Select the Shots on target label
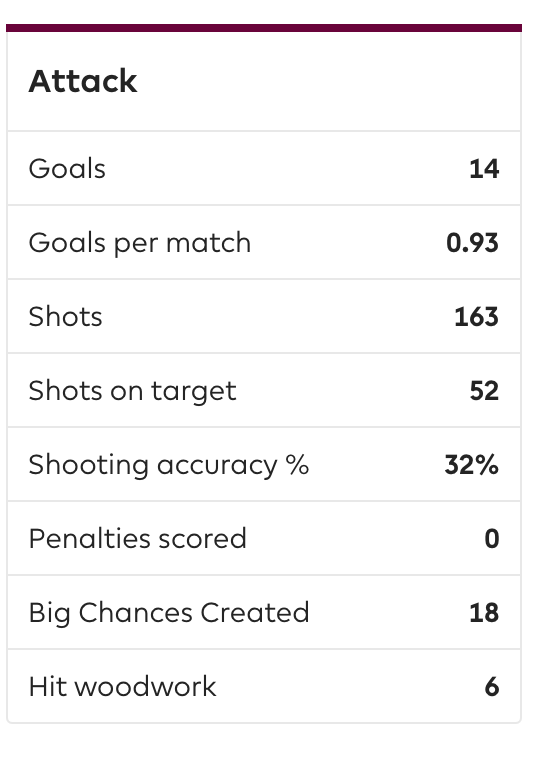This screenshot has width=546, height=758. point(133,391)
